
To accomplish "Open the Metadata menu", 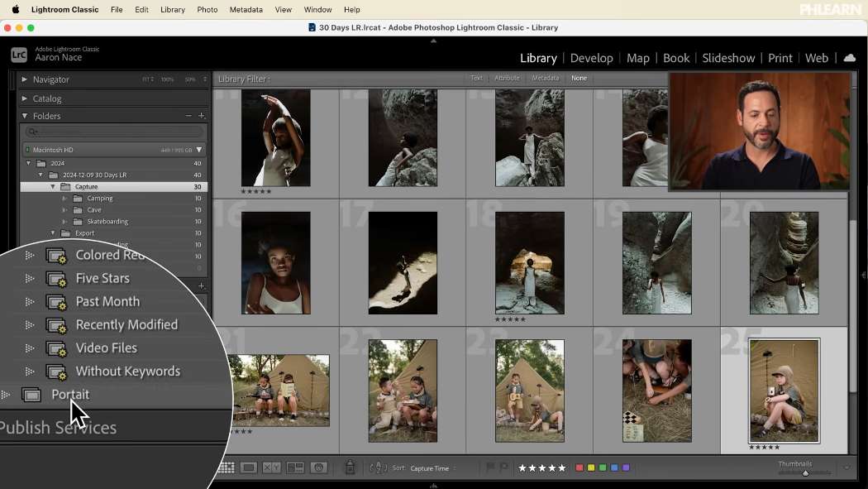I will 246,9.
